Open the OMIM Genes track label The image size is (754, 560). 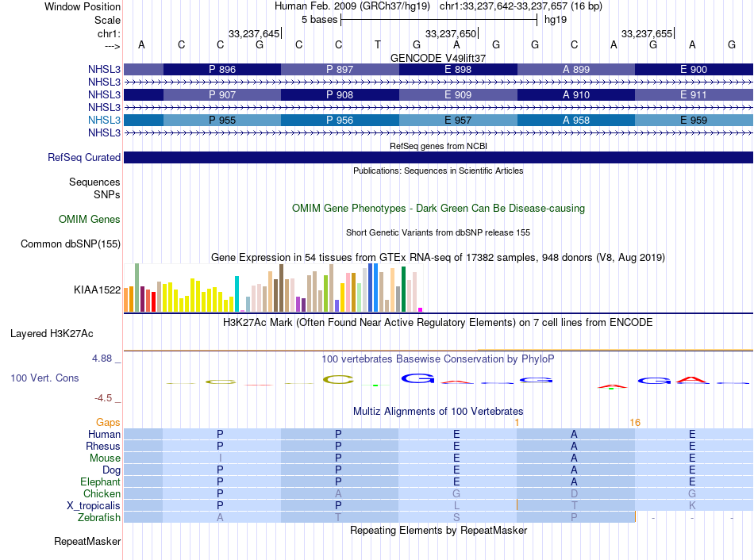click(x=90, y=219)
